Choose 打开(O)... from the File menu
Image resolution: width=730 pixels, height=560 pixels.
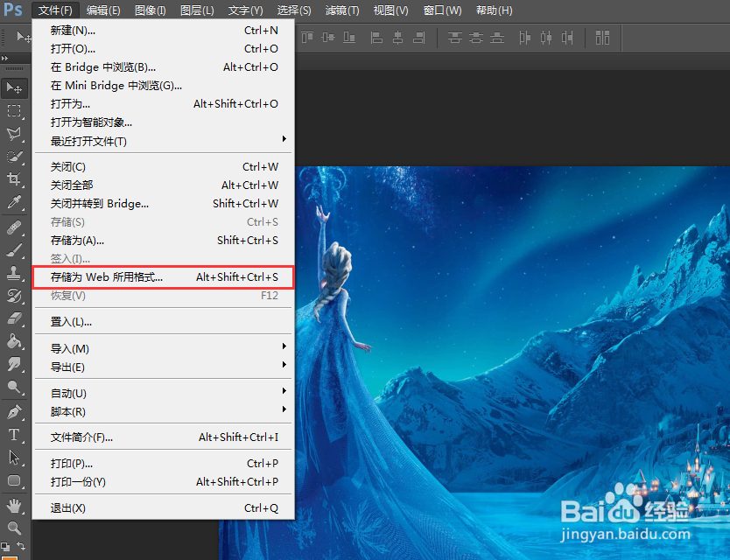pos(163,49)
